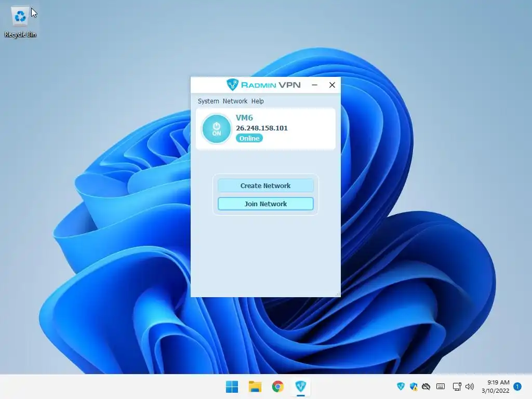532x399 pixels.
Task: Open the Network menu
Action: pos(235,101)
